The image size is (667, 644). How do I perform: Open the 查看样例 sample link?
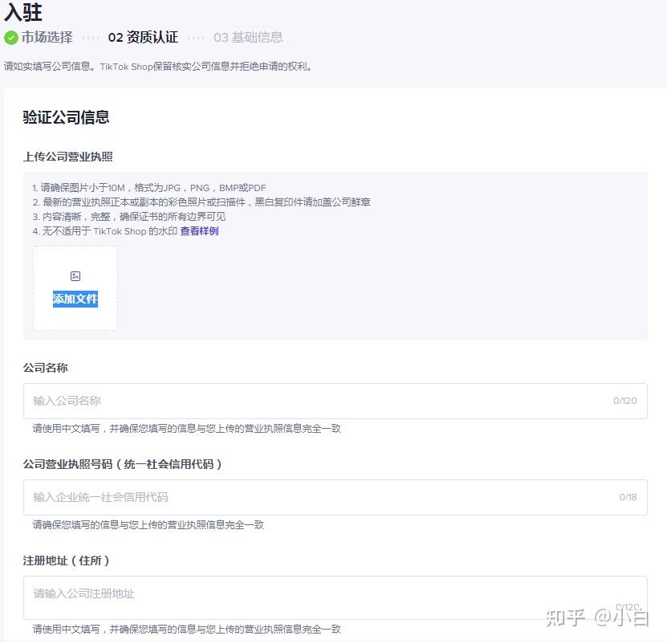pyautogui.click(x=200, y=231)
